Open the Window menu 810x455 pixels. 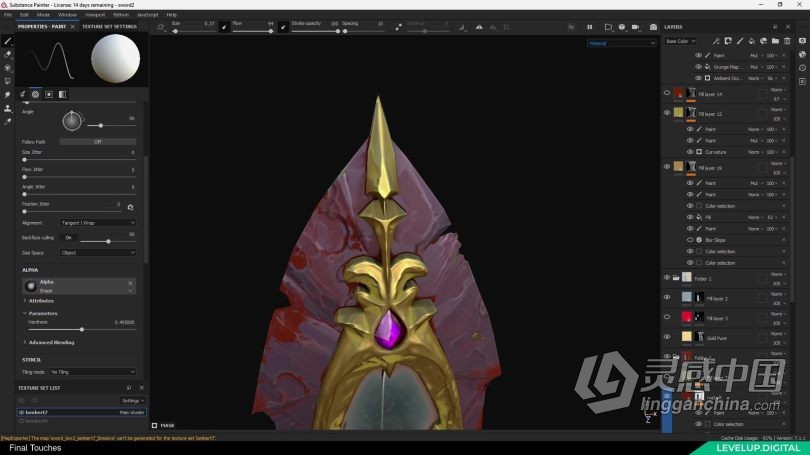[67, 15]
